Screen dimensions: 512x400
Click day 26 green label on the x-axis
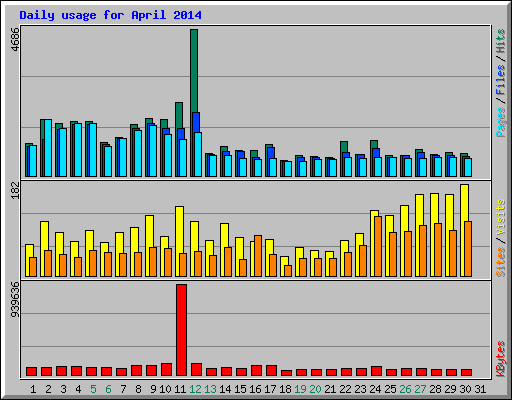(405, 389)
